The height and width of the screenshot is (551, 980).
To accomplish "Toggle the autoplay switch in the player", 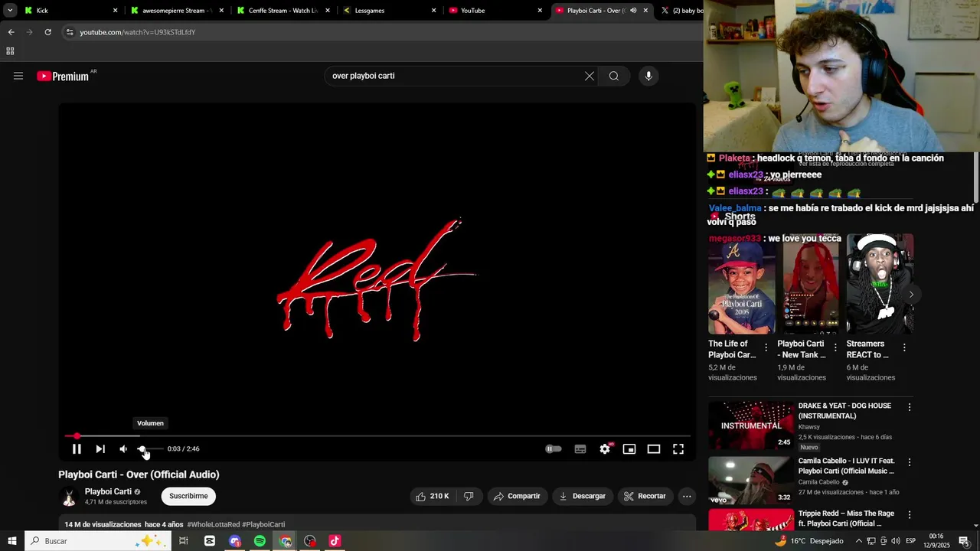I will (553, 449).
